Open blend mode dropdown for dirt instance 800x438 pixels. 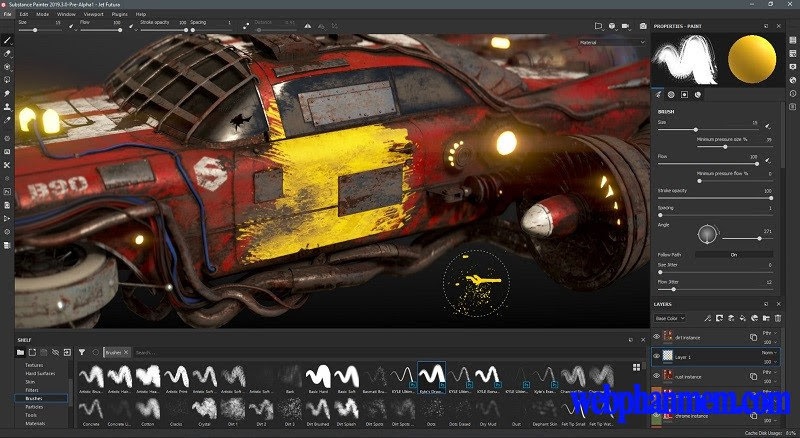(769, 333)
